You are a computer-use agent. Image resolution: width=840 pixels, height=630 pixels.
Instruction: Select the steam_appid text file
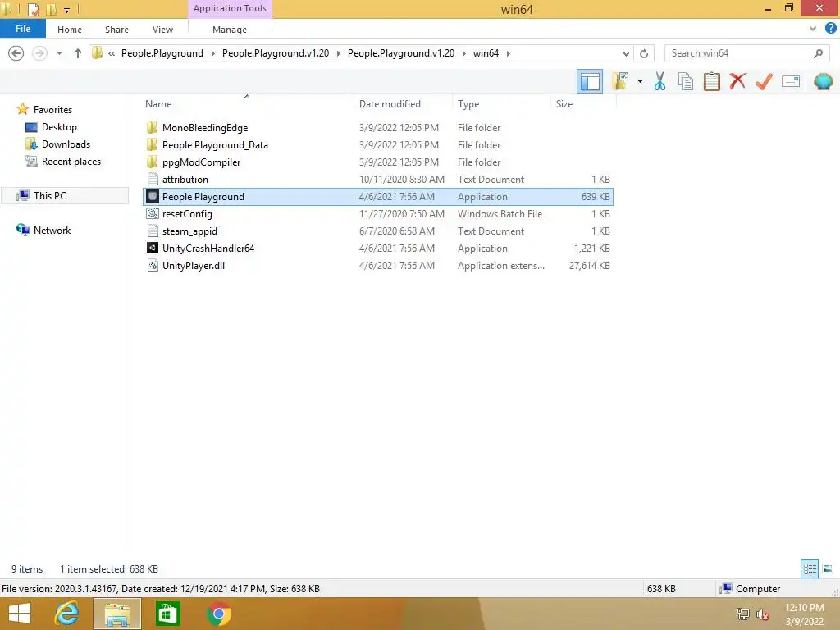point(378,231)
